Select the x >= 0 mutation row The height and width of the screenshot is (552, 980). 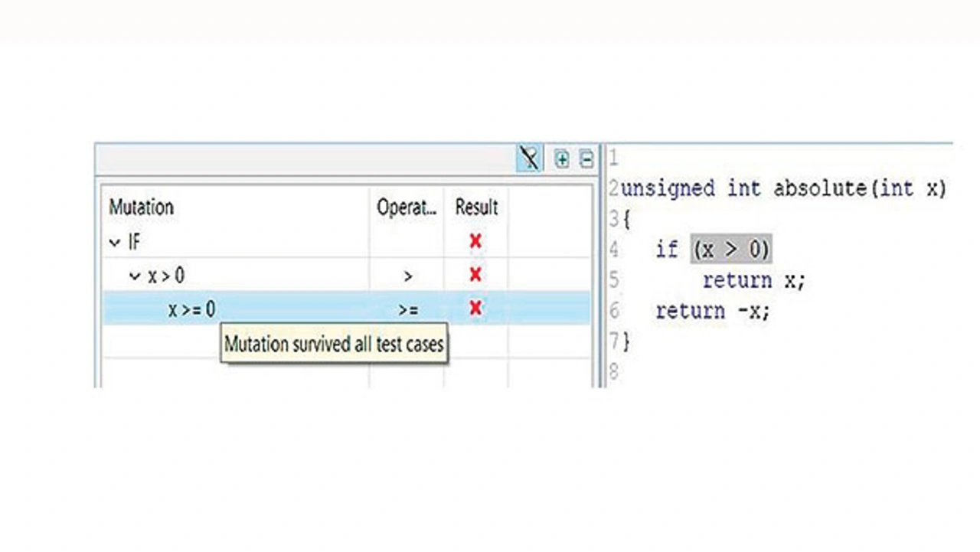(x=192, y=309)
